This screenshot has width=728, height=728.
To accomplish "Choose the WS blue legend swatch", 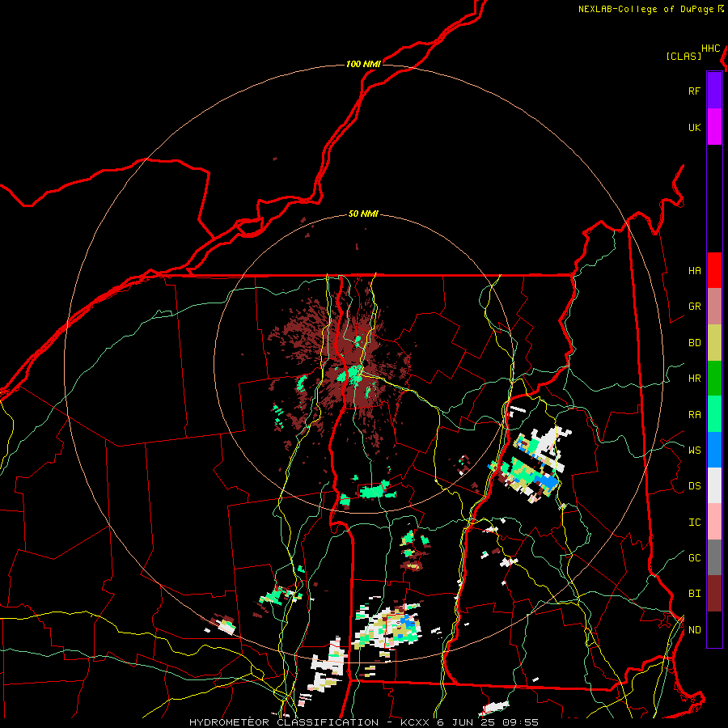I will click(x=714, y=450).
